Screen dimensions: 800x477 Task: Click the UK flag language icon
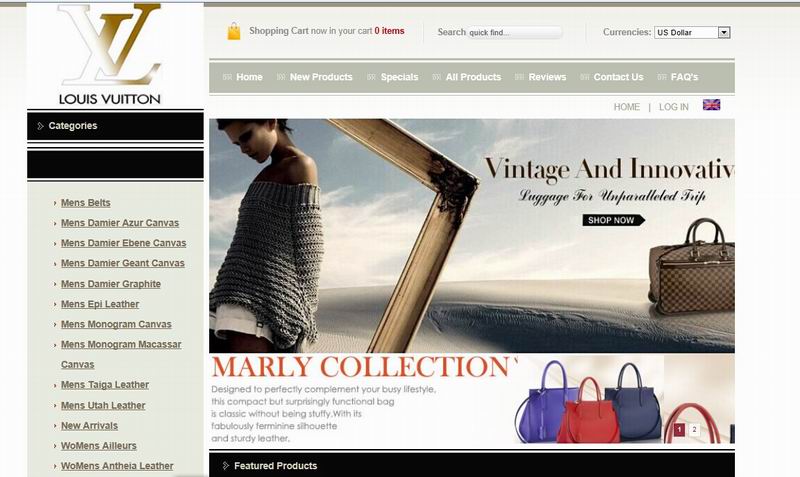(711, 105)
